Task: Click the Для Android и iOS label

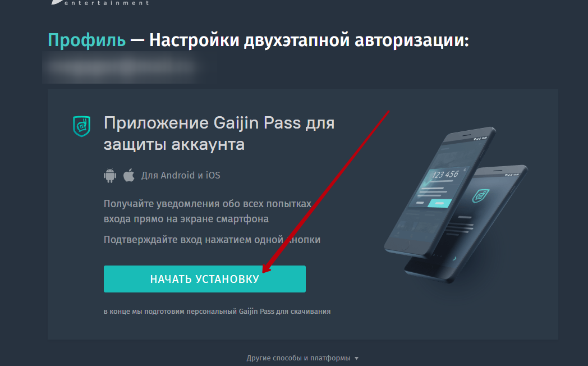Action: [181, 175]
